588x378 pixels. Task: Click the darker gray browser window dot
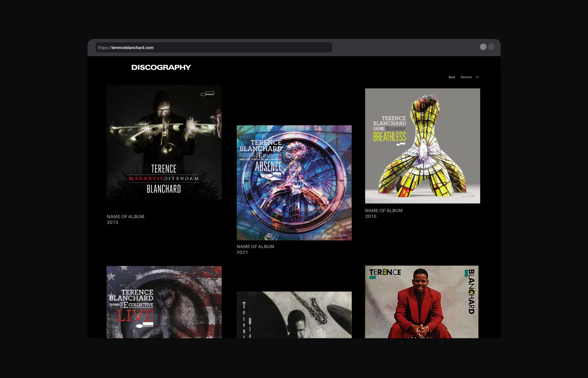click(491, 47)
